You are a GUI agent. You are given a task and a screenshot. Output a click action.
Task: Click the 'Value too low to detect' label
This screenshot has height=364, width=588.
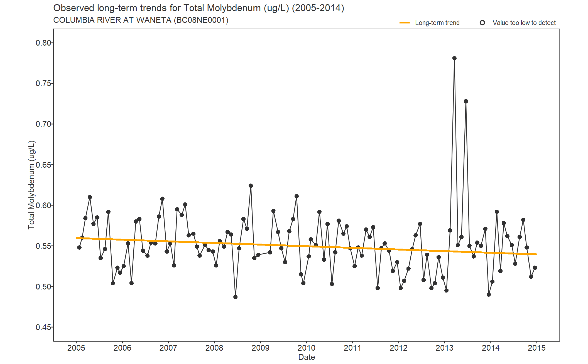coord(524,23)
